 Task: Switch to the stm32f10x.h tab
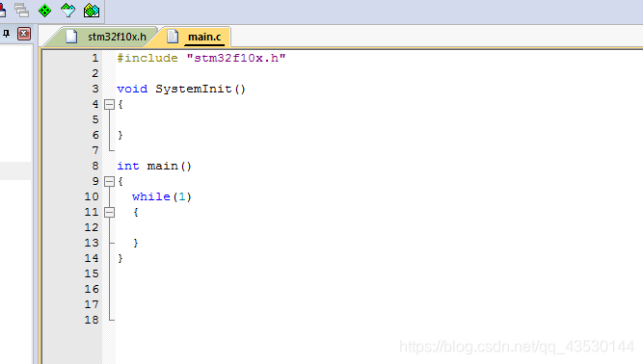point(117,37)
